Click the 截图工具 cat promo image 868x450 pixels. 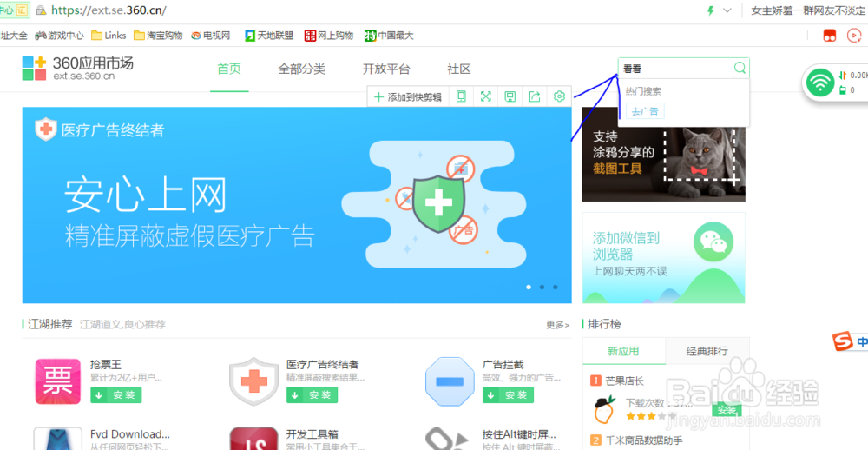click(x=664, y=154)
